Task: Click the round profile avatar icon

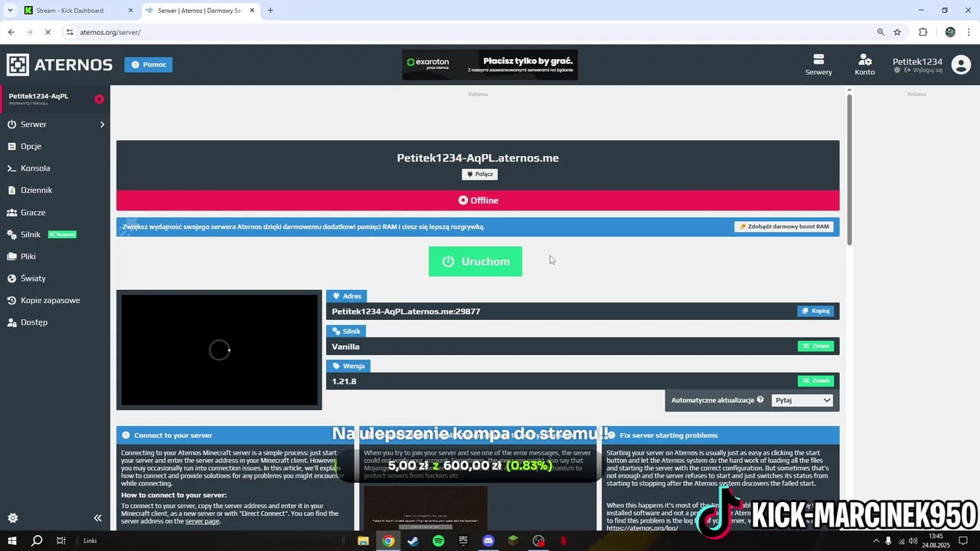Action: [x=961, y=64]
